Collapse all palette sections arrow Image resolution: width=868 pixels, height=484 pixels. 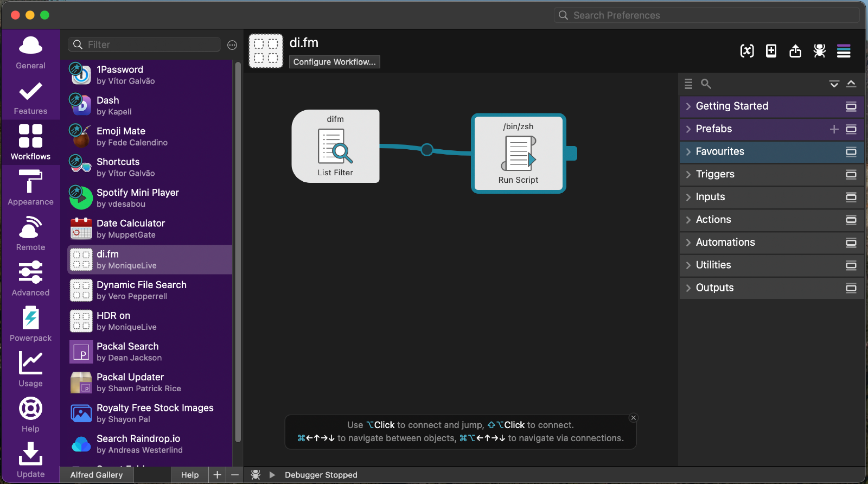tap(851, 84)
